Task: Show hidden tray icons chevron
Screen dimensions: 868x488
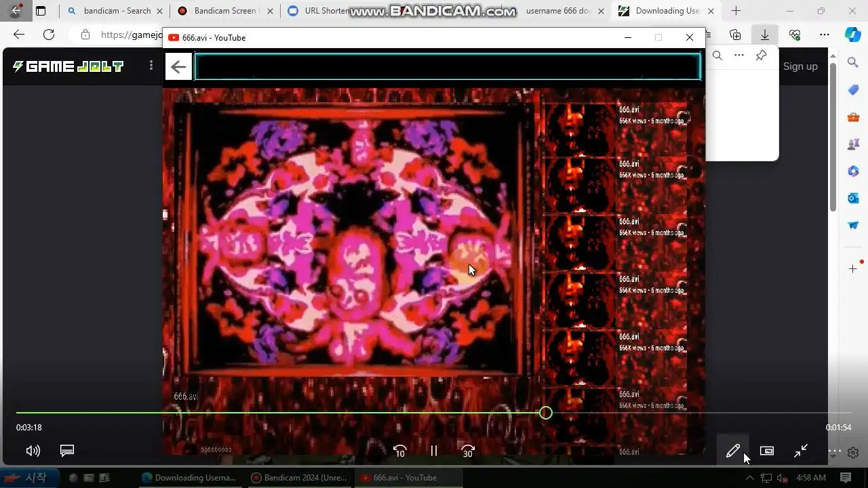Action: (750, 478)
